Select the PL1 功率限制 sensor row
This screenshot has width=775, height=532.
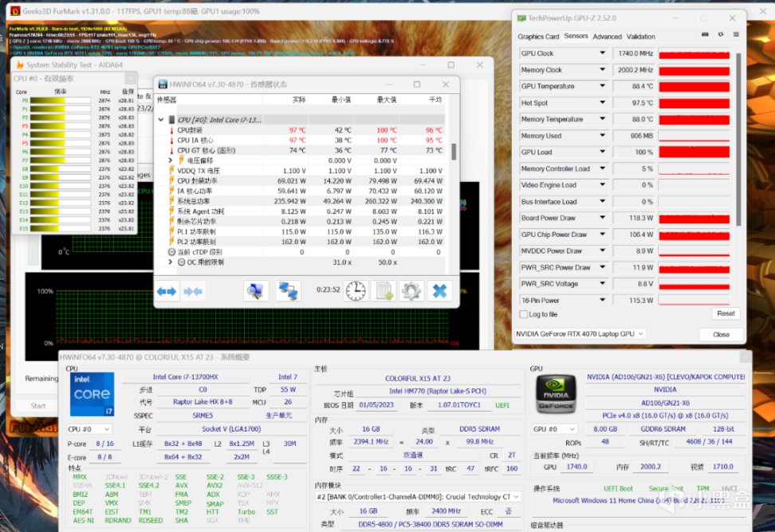[301, 231]
